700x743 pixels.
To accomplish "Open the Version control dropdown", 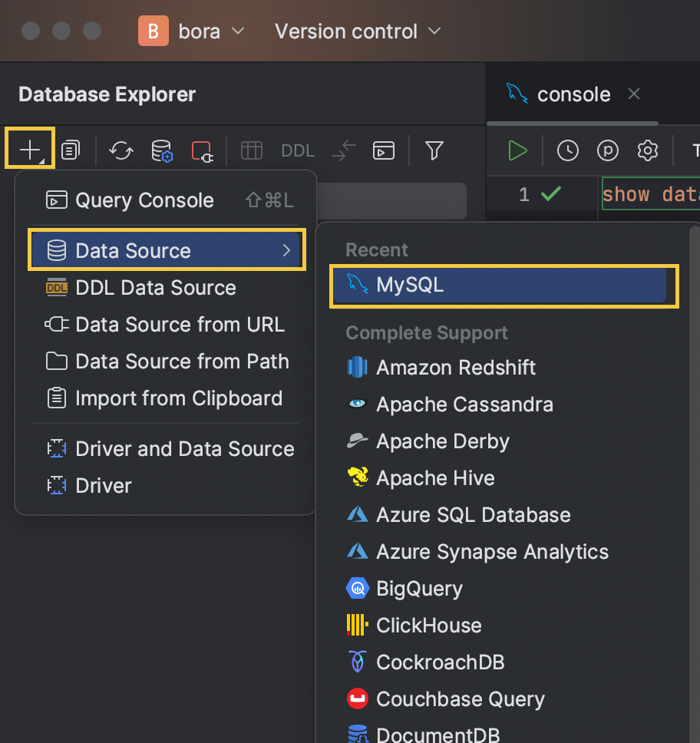I will [x=358, y=31].
